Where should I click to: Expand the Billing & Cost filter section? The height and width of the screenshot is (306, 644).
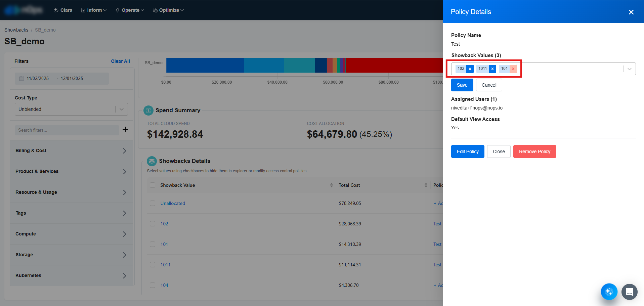(x=71, y=151)
